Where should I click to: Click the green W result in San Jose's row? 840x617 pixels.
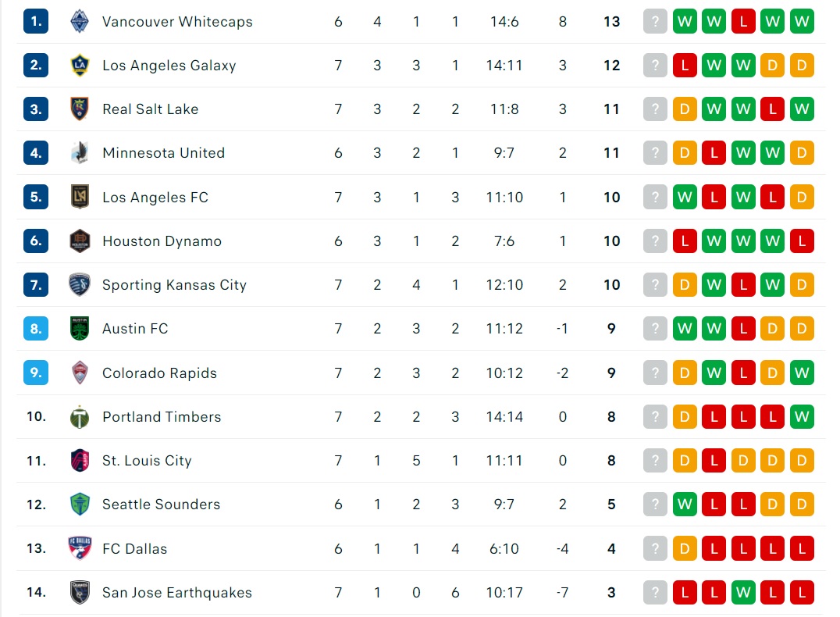click(743, 592)
